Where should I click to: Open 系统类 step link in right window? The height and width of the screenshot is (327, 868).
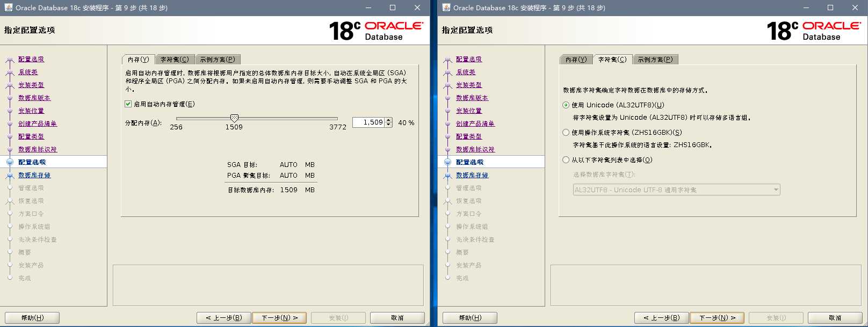(466, 72)
